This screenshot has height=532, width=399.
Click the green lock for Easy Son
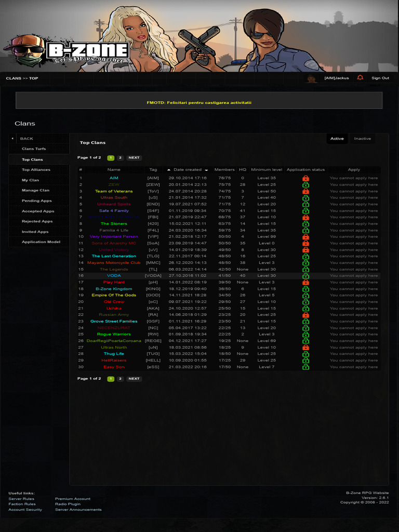coord(305,367)
